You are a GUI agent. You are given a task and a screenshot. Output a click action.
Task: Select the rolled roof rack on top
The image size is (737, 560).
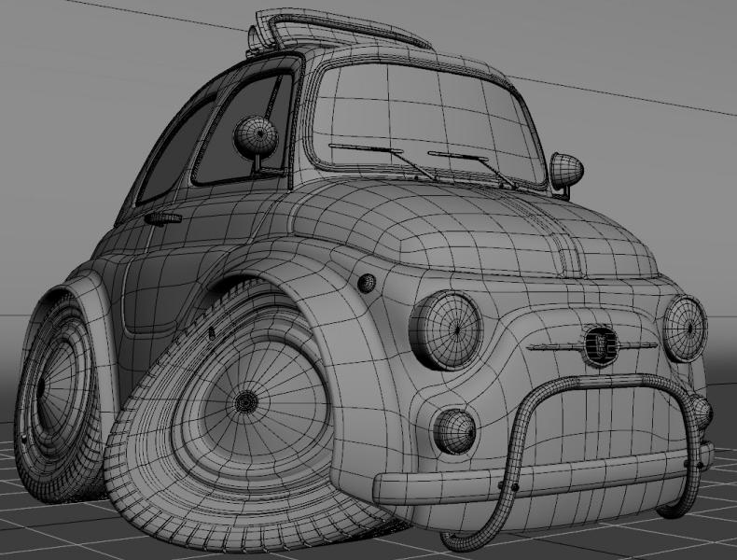point(343,31)
